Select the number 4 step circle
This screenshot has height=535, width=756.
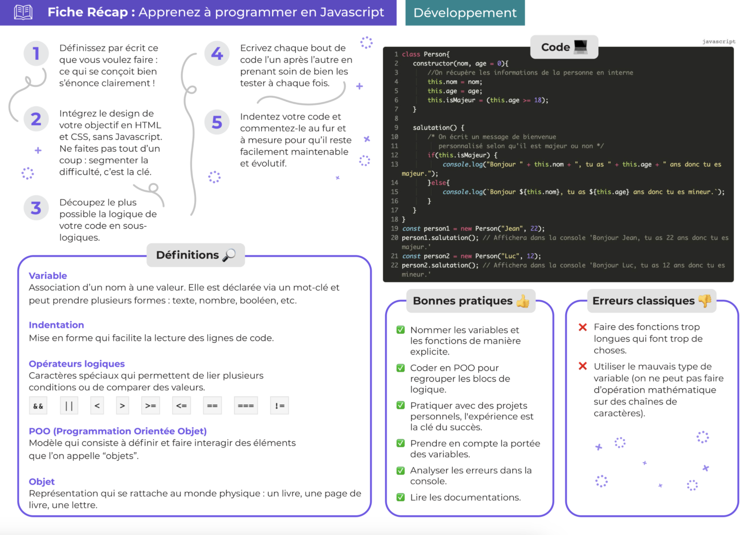pyautogui.click(x=217, y=53)
